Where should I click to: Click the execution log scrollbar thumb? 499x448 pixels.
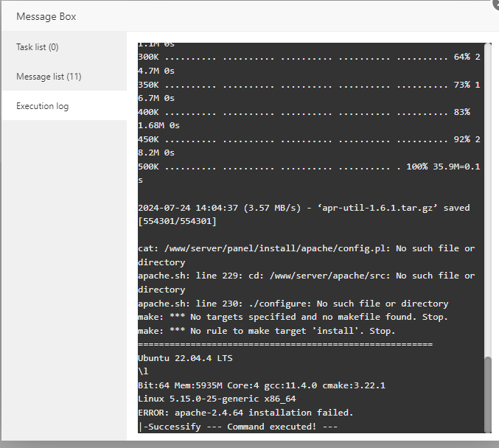pyautogui.click(x=487, y=394)
